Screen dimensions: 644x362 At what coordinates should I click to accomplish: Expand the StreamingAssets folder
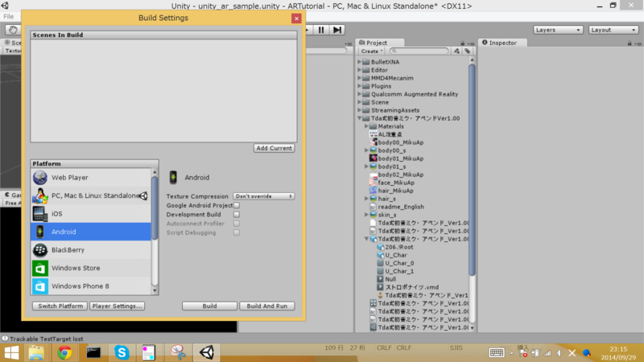click(x=359, y=110)
